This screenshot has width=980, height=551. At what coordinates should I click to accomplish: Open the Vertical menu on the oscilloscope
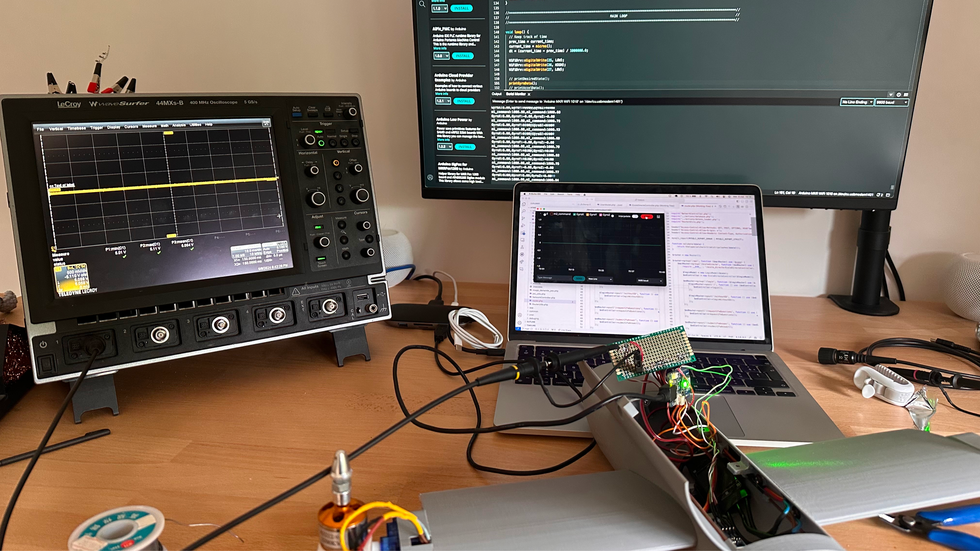point(56,129)
